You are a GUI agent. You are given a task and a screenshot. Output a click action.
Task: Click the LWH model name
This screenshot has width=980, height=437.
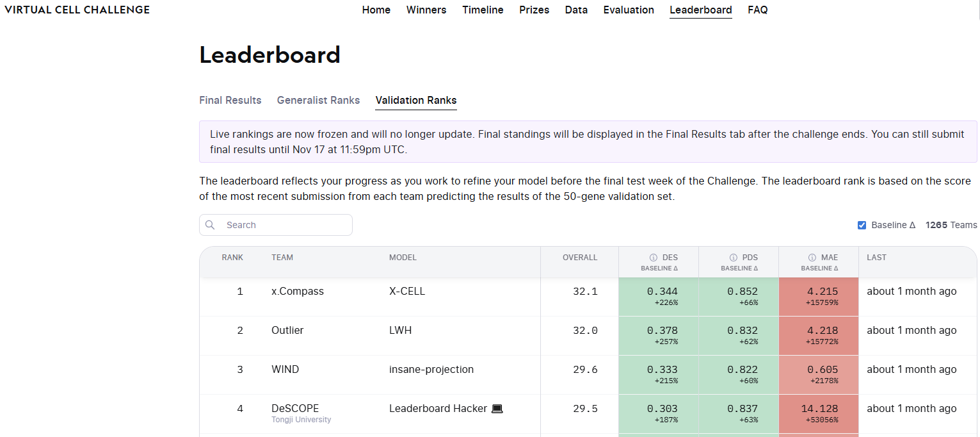(401, 331)
